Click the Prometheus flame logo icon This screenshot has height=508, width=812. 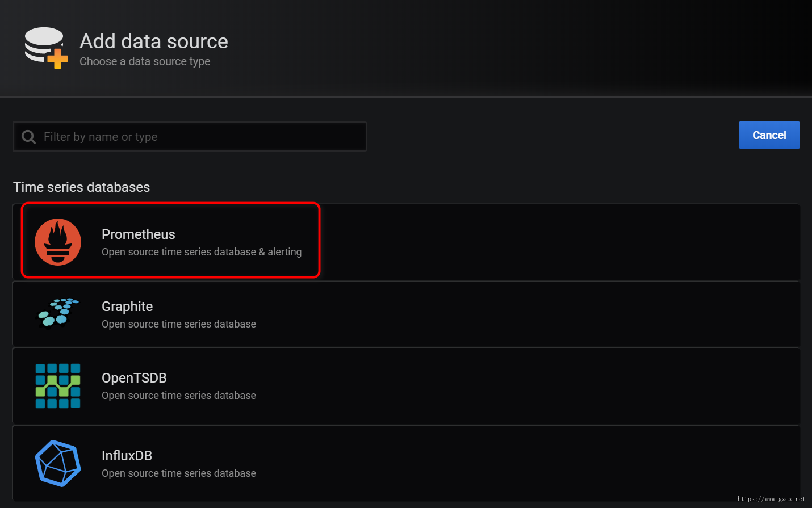pos(58,242)
